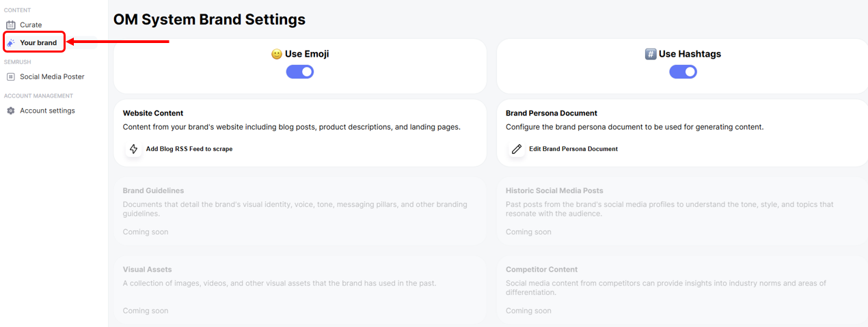Click the Brand Persona Document heading
This screenshot has height=327, width=868.
(552, 113)
